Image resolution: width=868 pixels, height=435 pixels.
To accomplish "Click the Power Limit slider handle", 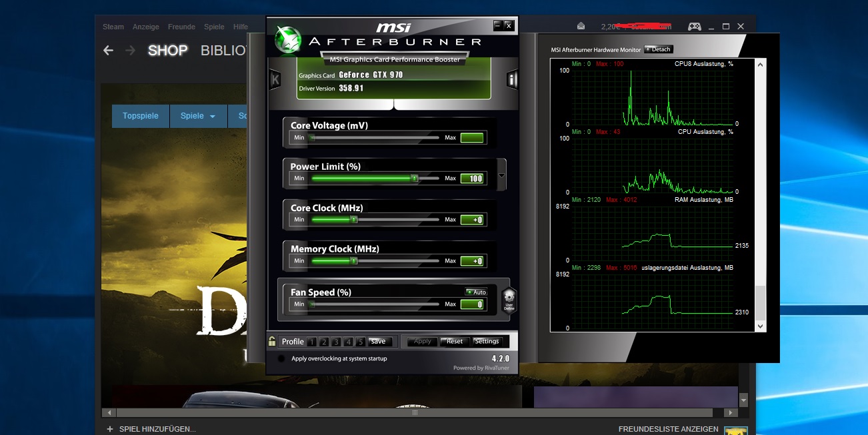I will (414, 179).
